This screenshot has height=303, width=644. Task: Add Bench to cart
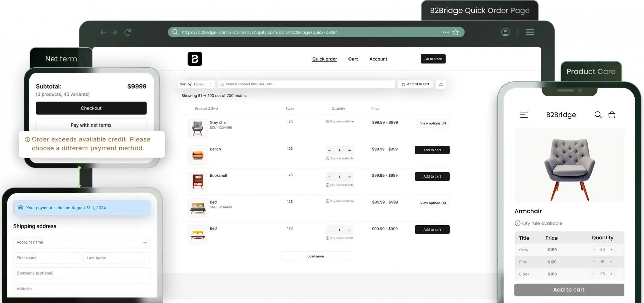tap(432, 150)
